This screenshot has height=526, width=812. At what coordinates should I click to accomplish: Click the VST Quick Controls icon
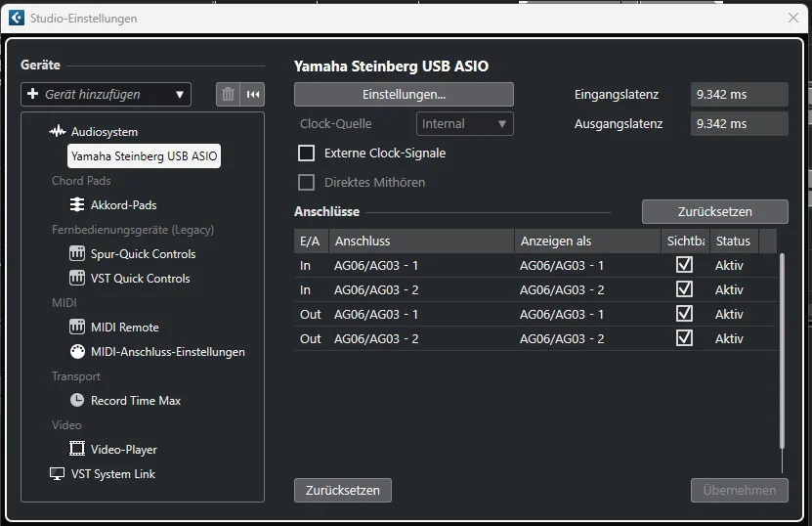click(x=76, y=278)
